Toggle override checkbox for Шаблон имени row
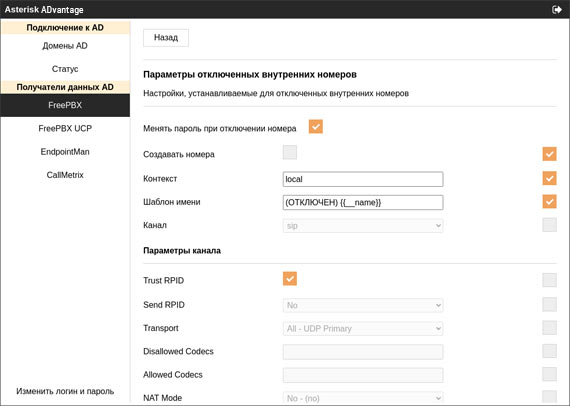The image size is (570, 406). click(549, 201)
